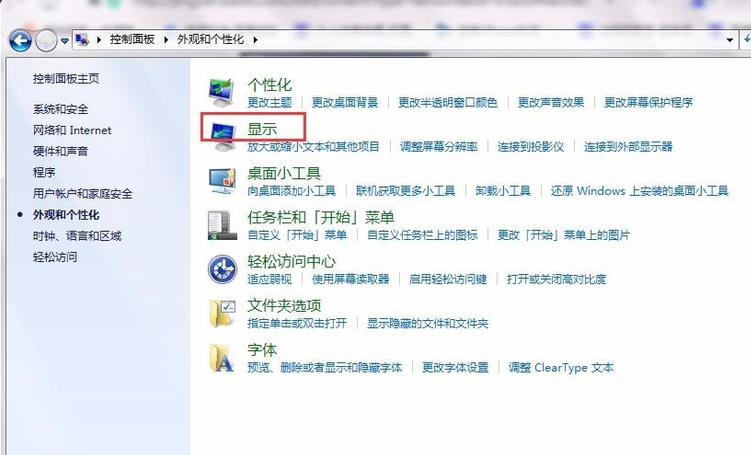This screenshot has height=455, width=751.
Task: Click the Back navigation arrow button
Action: pyautogui.click(x=20, y=40)
